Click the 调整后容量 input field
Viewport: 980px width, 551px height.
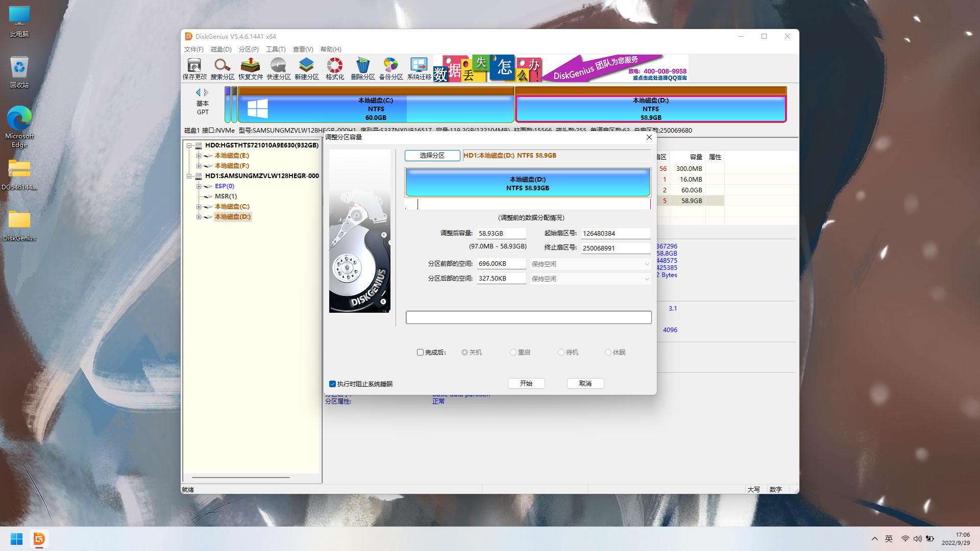pos(501,234)
